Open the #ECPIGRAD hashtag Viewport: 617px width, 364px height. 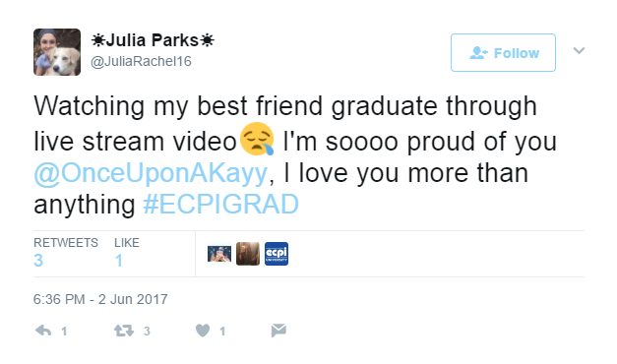click(x=220, y=205)
